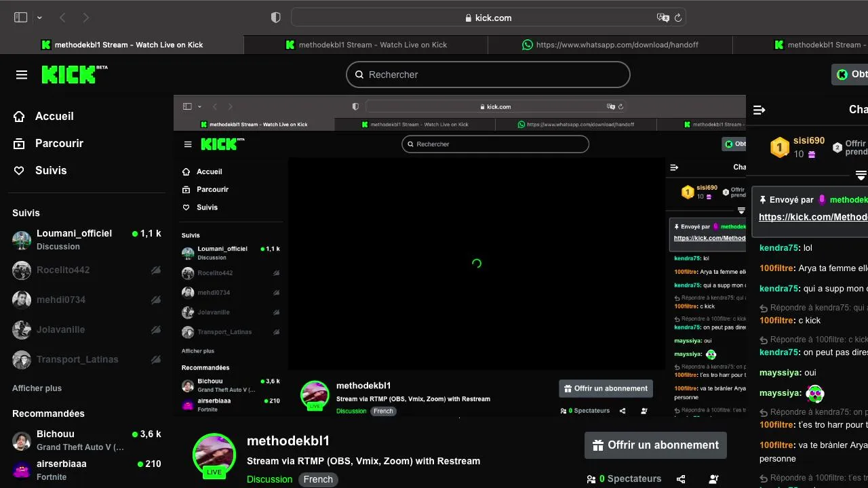Open the WhatsApp download handoff tab
The image size is (868, 488).
coord(610,45)
